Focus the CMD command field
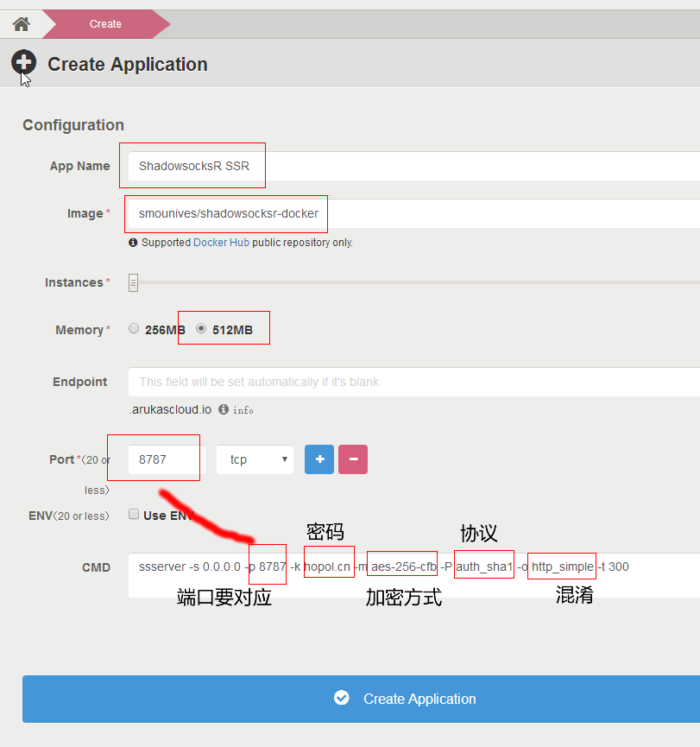 (x=413, y=575)
